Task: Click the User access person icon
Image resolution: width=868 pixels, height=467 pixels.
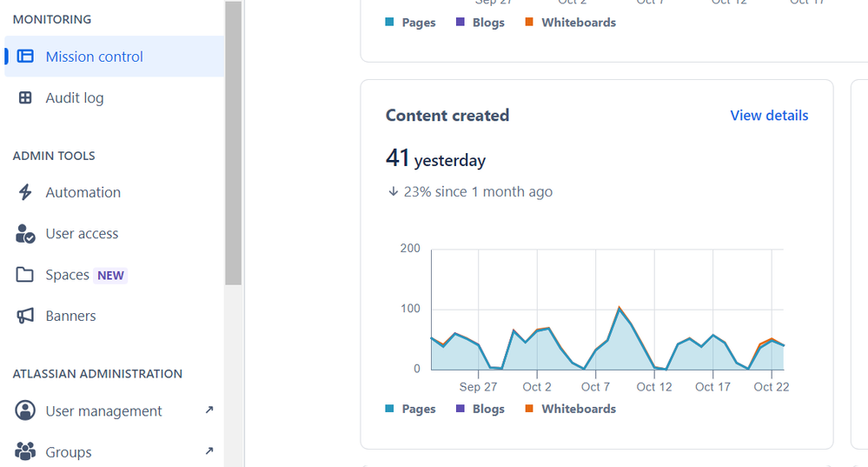Action: (25, 233)
